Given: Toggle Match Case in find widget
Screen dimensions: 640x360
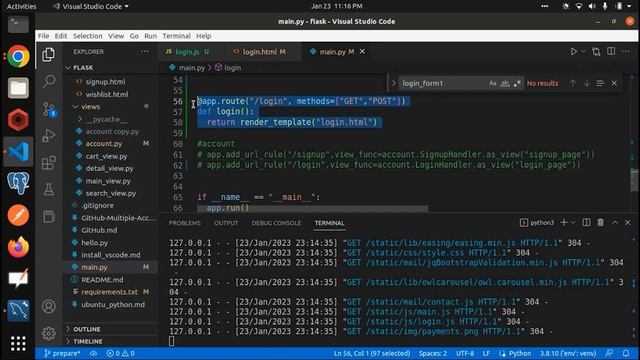Looking at the screenshot, I should 493,83.
